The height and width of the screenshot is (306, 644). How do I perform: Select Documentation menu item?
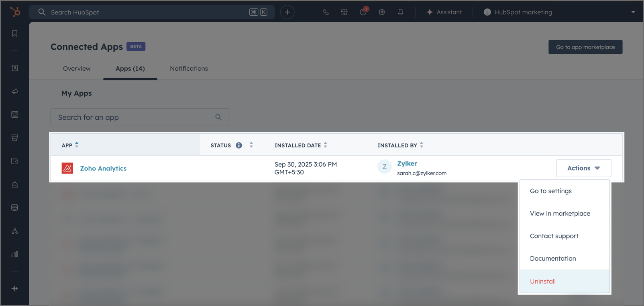[x=565, y=259]
